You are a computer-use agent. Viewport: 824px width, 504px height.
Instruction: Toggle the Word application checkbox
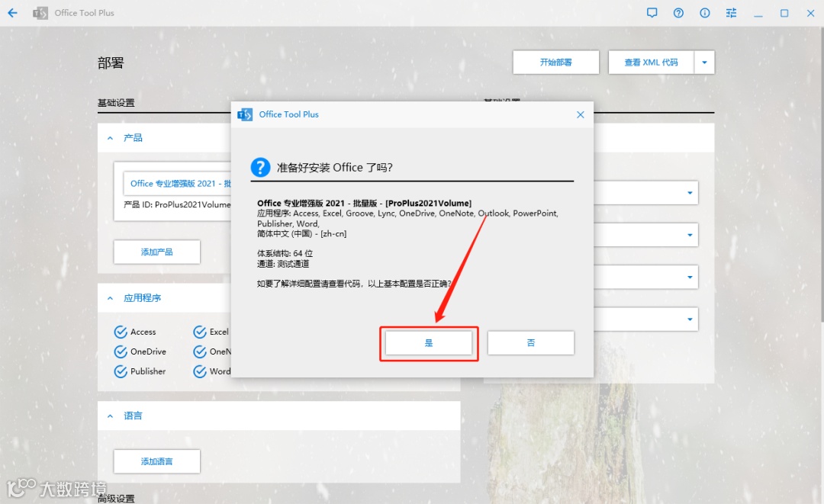200,371
